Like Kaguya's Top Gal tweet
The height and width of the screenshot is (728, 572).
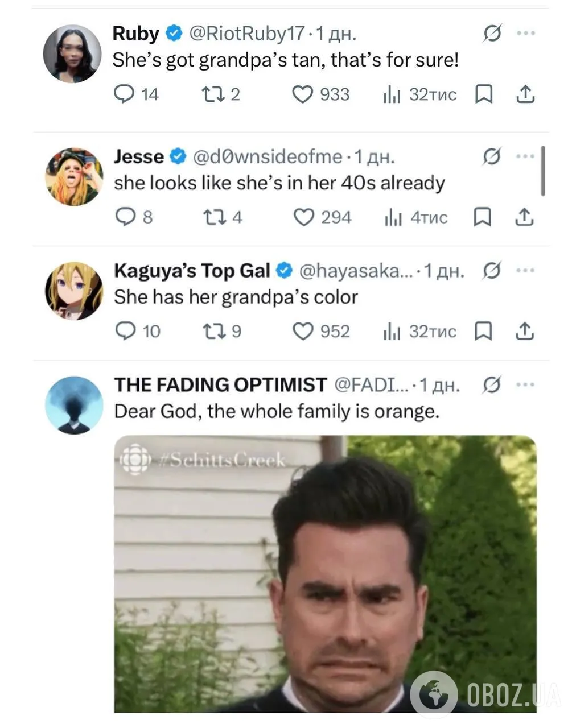303,331
